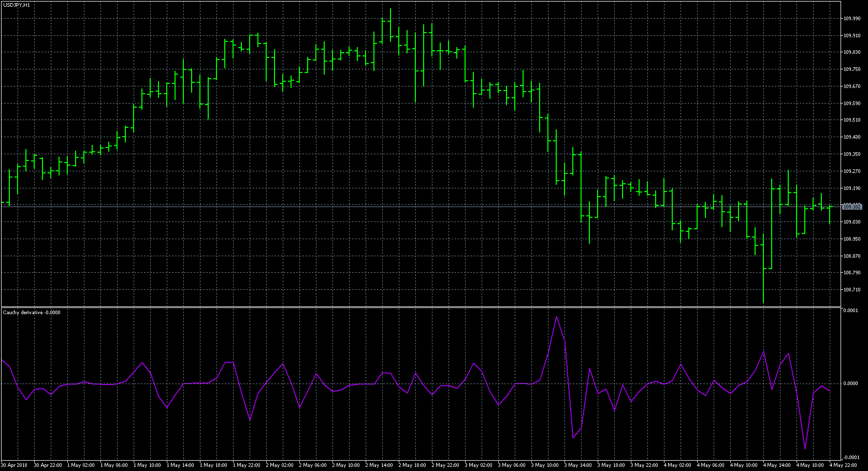Click the 3 May 14:00 time label
This screenshot has height=471, width=868.
[578, 465]
